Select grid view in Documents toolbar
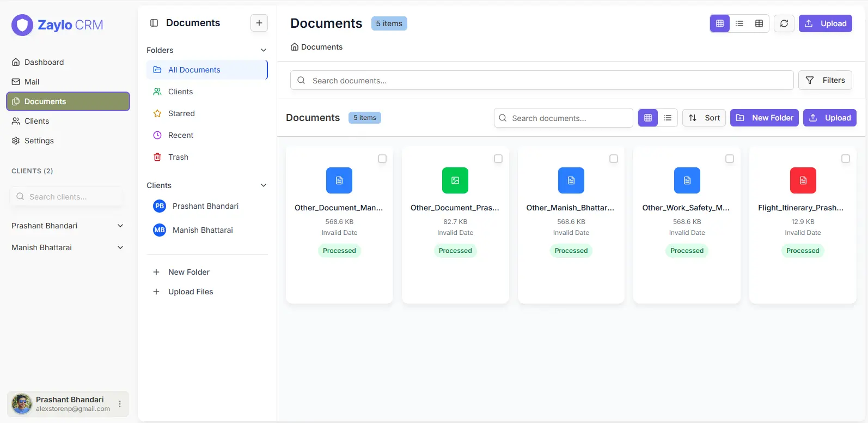Screen dimensions: 868x423 [648, 118]
